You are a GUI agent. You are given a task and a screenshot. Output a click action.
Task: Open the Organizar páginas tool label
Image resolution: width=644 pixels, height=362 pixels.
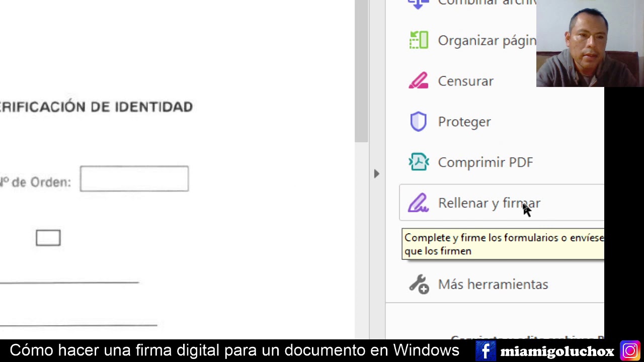487,41
